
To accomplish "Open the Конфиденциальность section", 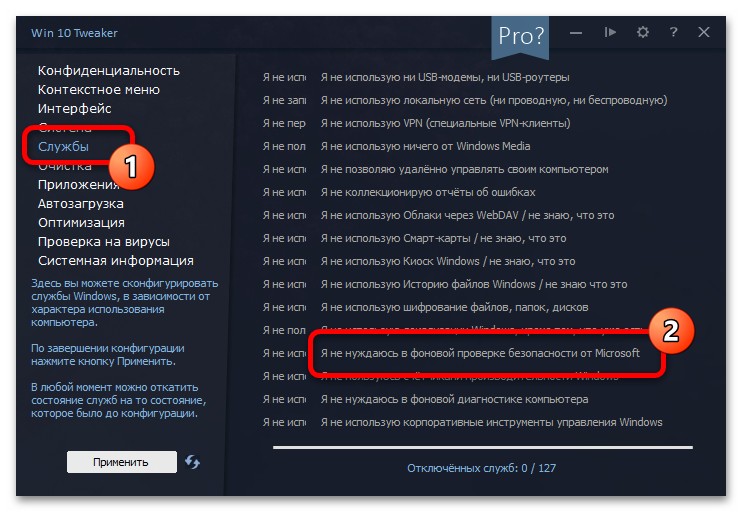I will click(109, 71).
